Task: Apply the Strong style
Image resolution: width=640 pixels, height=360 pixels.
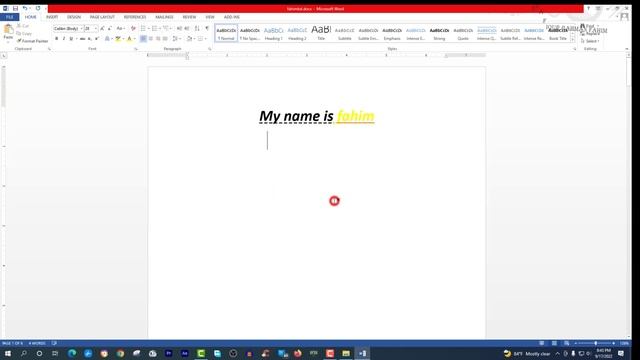Action: [439, 33]
